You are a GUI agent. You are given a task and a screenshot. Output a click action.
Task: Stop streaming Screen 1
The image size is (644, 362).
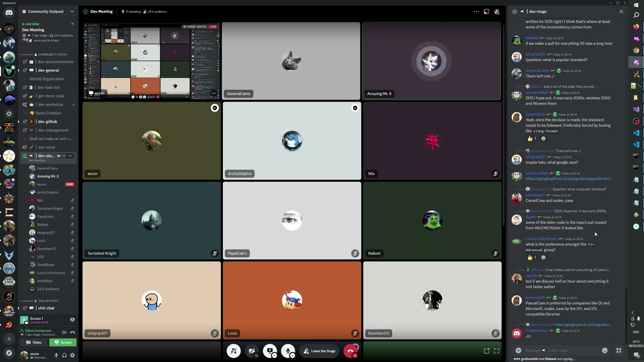(72, 320)
